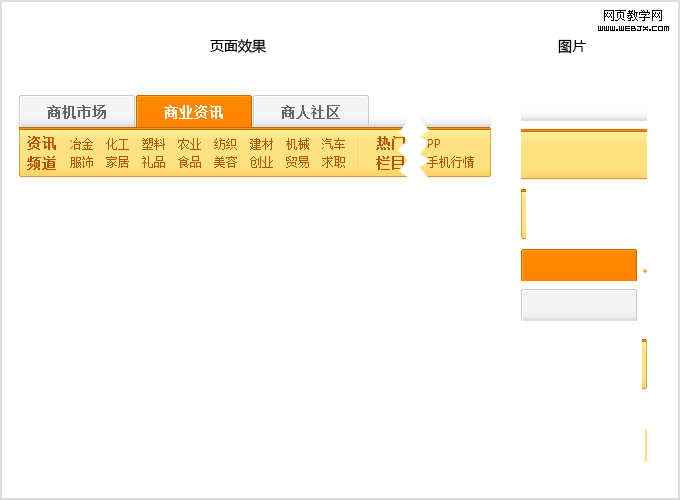
Task: Select the 纺织 category link
Action: coord(226,144)
